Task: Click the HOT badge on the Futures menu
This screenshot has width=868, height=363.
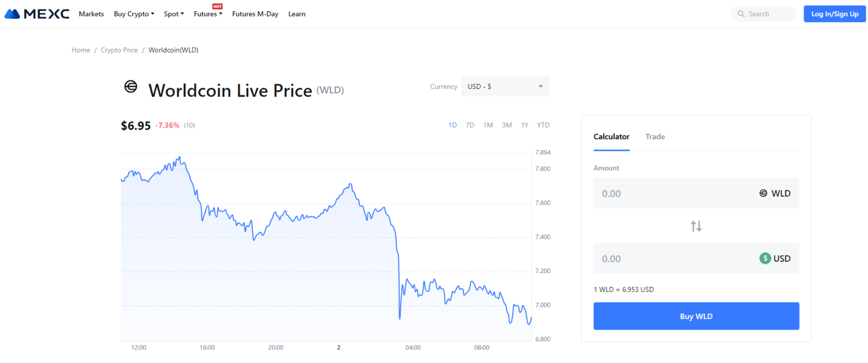Action: pos(218,7)
